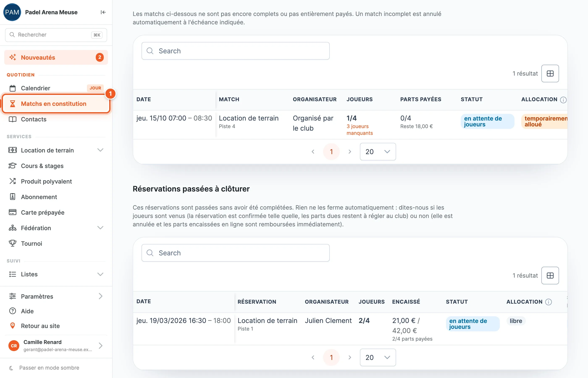Click the Tournoi trophy icon
The height and width of the screenshot is (378, 588).
pos(13,243)
